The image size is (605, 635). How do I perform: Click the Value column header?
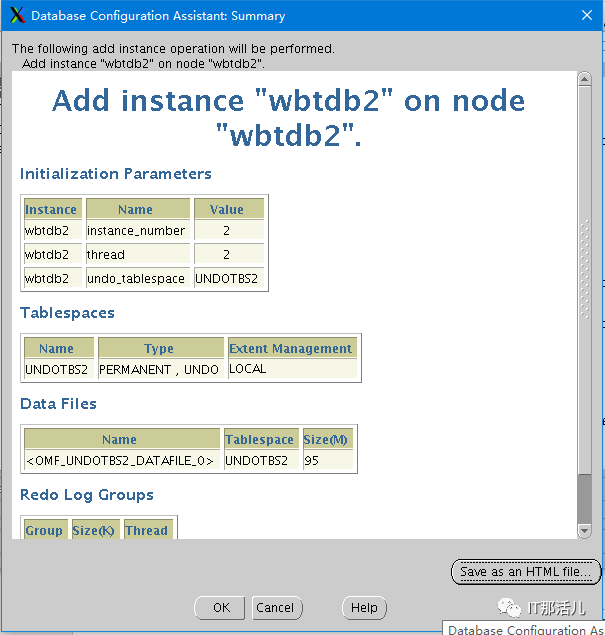pos(229,209)
